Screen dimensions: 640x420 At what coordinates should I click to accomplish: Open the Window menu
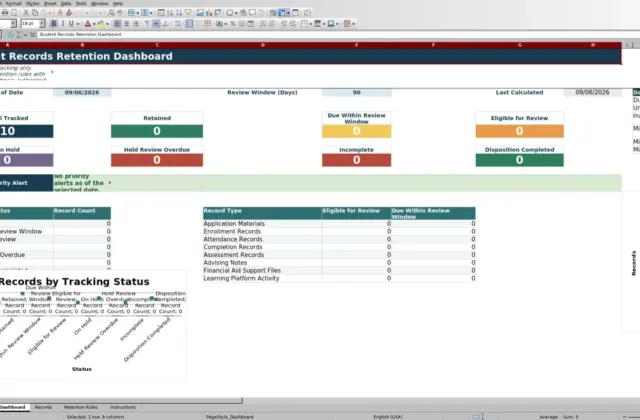pyautogui.click(x=99, y=3)
